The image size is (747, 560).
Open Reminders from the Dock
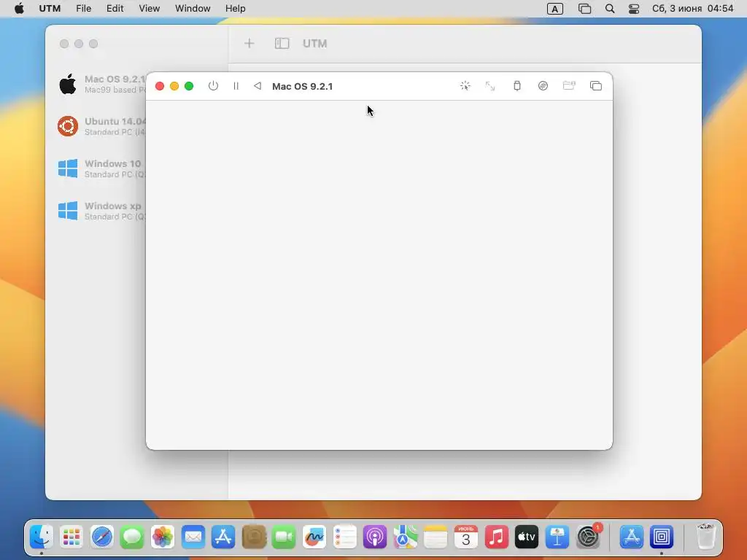click(345, 537)
